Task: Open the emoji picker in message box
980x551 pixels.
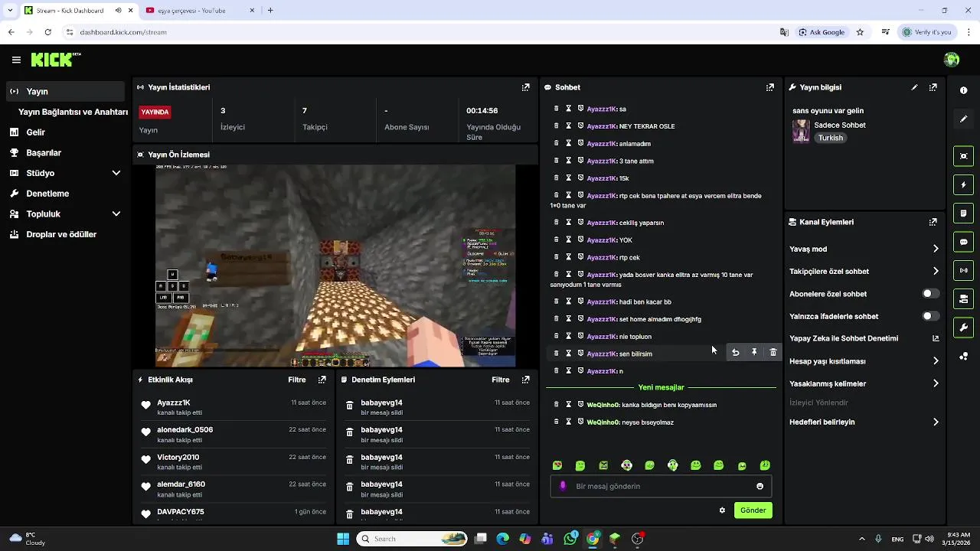Action: click(759, 486)
